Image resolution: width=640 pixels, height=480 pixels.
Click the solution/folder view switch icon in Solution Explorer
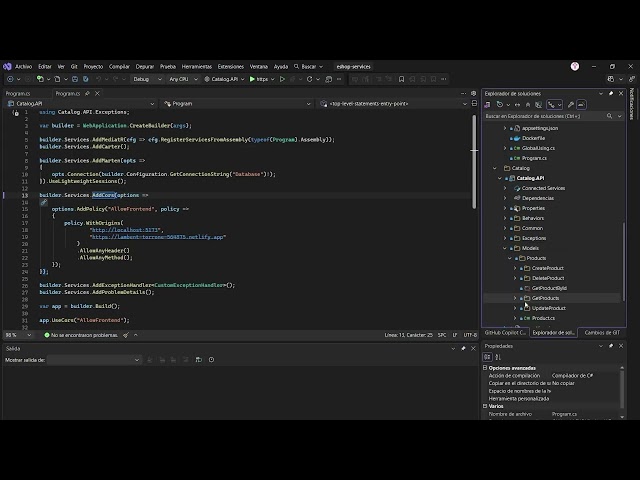(487, 105)
